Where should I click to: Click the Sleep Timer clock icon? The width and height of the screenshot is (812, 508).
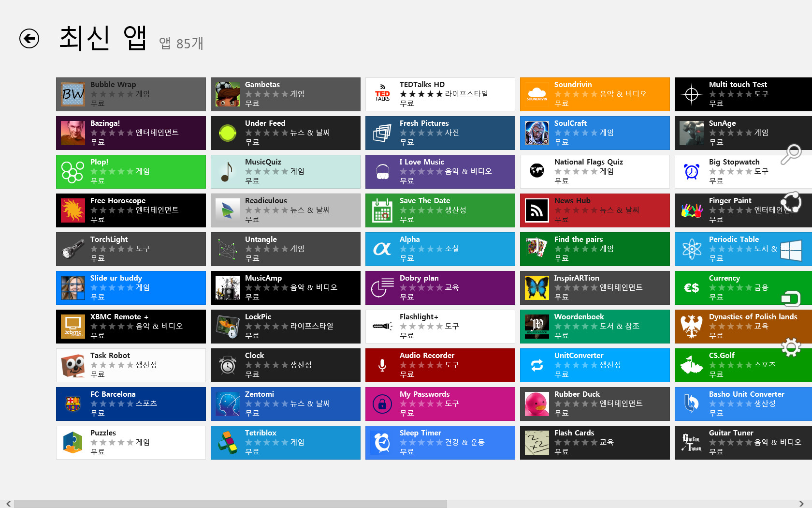pos(382,443)
